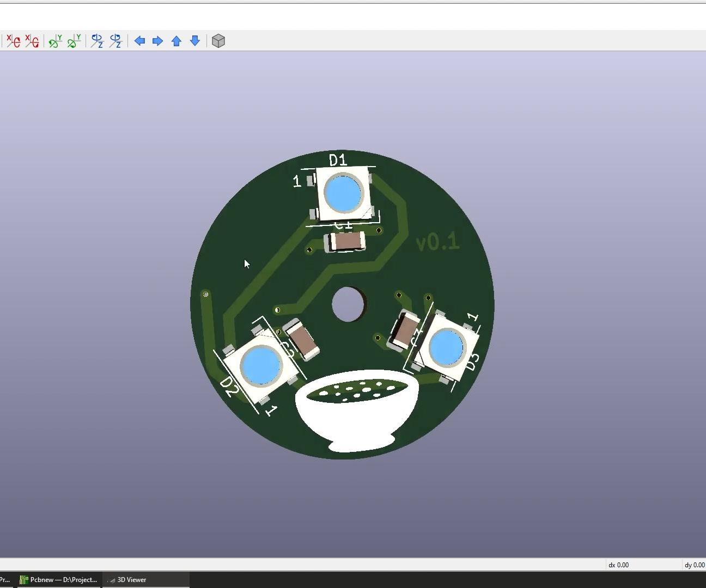This screenshot has width=706, height=588.
Task: Click the center mounting hole
Action: pyautogui.click(x=349, y=305)
